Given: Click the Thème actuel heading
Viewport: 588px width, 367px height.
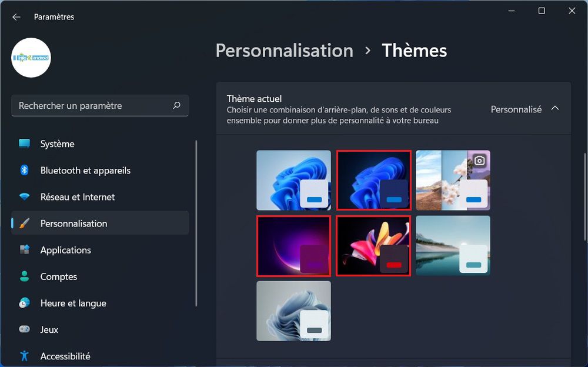Looking at the screenshot, I should (x=254, y=99).
